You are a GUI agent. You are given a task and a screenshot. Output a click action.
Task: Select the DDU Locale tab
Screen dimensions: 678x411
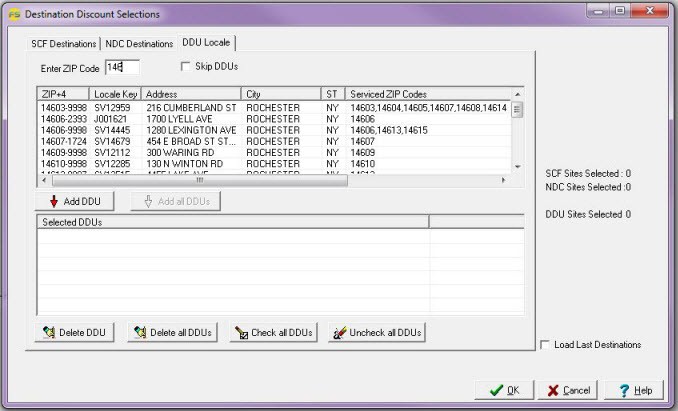click(x=206, y=42)
